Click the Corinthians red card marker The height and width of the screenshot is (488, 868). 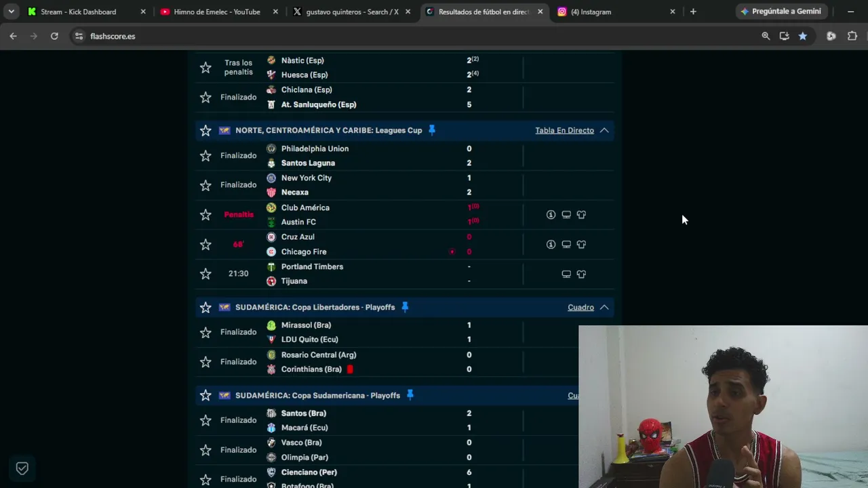click(x=350, y=369)
